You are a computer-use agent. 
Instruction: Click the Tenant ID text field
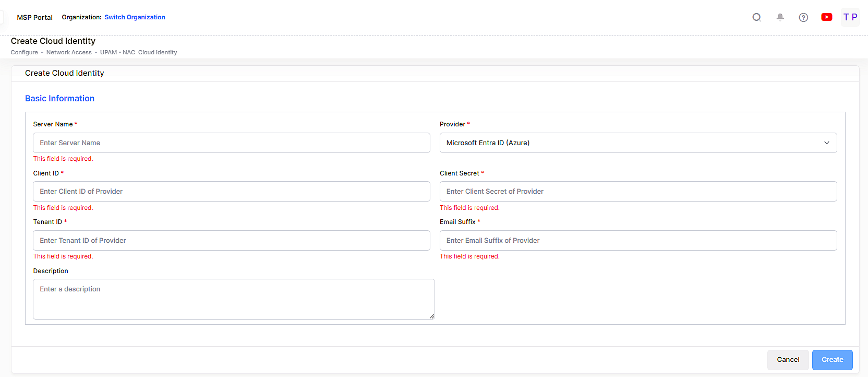coord(231,240)
